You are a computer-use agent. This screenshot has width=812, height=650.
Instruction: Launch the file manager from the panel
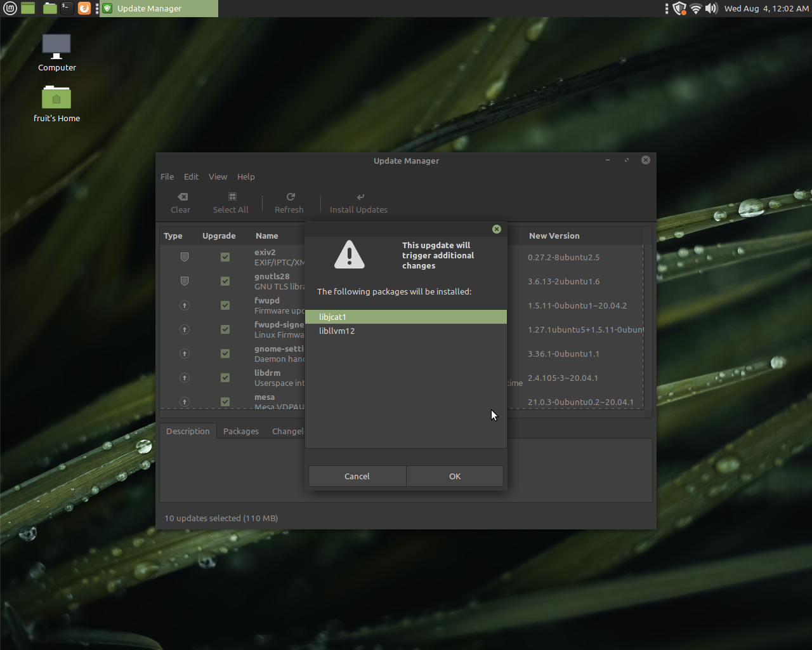click(50, 8)
